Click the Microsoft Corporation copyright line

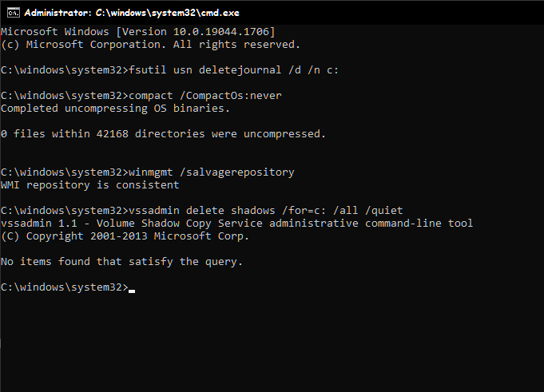[150, 44]
